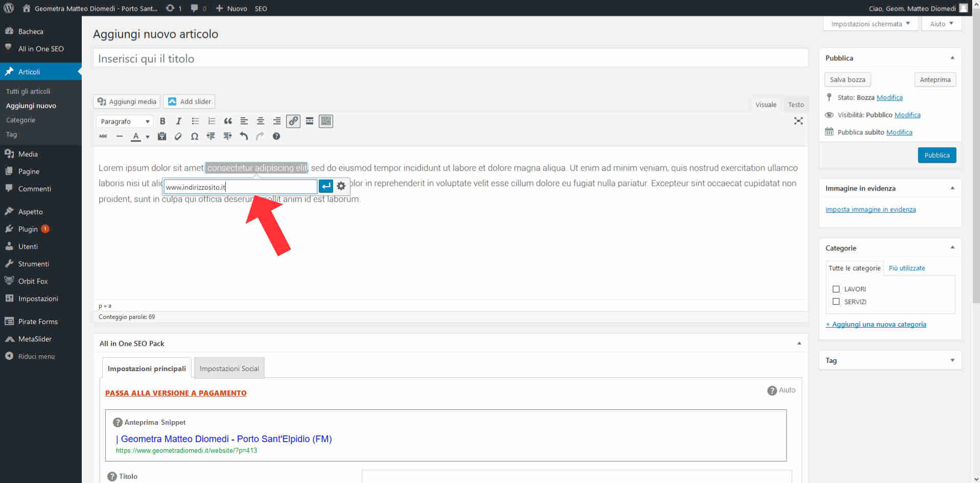980x483 pixels.
Task: Clear formatting with the eraser icon
Action: (178, 136)
